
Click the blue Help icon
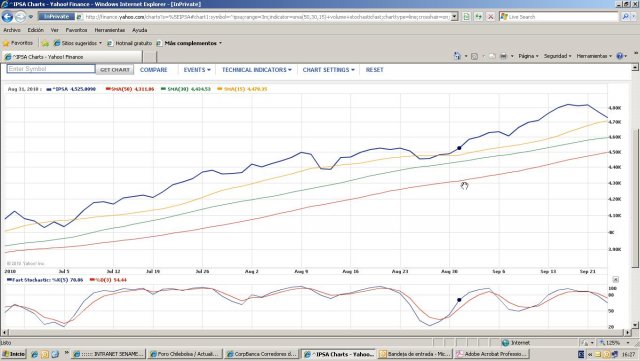620,56
